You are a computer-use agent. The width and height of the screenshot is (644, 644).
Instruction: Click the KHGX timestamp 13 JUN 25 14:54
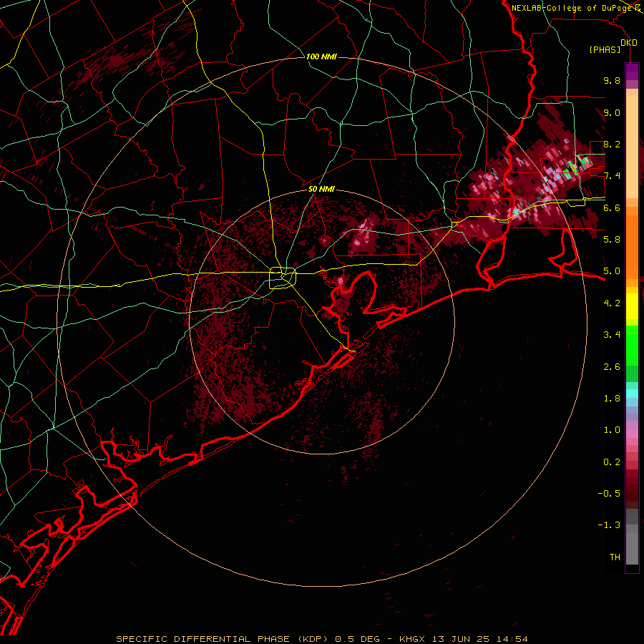click(464, 639)
